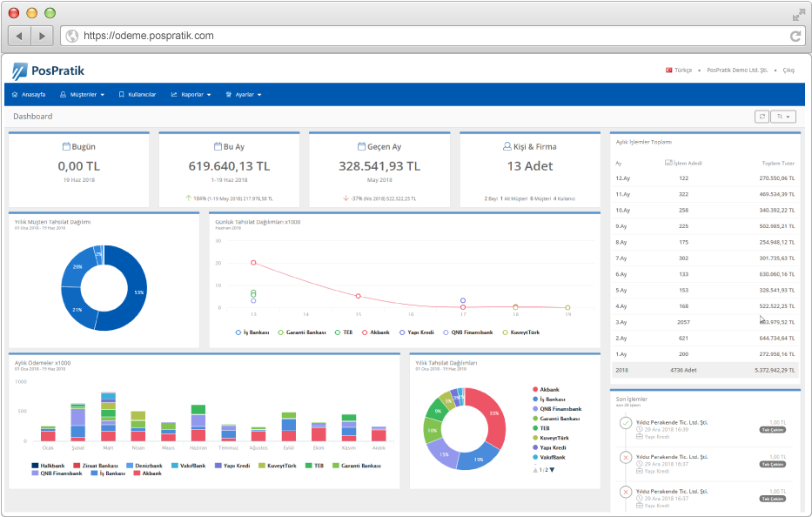Click the browser forward arrow
This screenshot has height=517, width=812.
point(42,36)
